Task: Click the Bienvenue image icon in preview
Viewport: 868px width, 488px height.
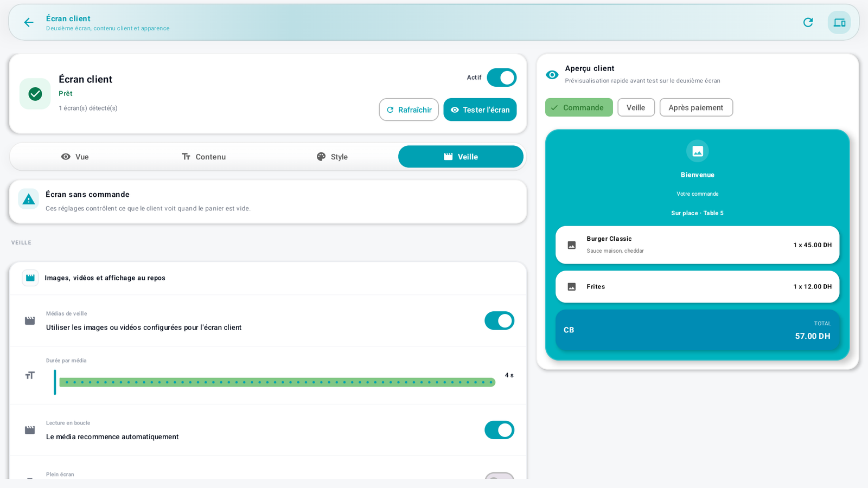Action: click(x=697, y=151)
